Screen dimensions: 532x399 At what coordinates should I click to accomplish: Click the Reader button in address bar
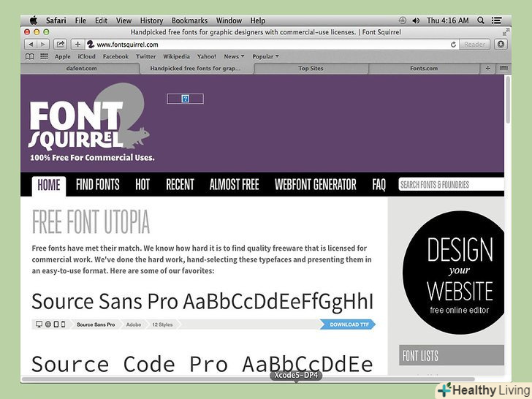pos(474,45)
